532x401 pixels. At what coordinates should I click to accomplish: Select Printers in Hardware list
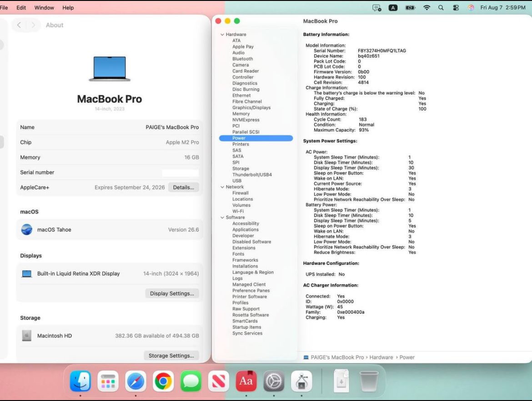[241, 144]
